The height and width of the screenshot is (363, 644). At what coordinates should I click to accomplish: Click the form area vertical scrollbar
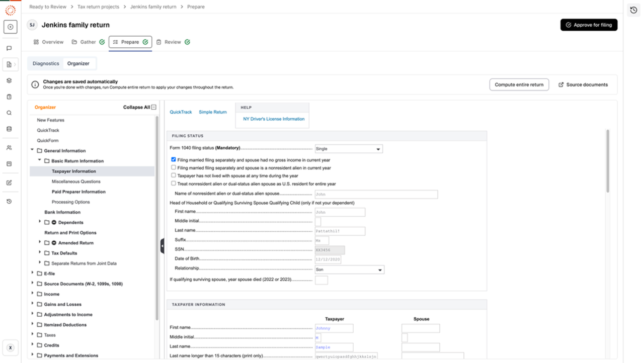(x=608, y=161)
